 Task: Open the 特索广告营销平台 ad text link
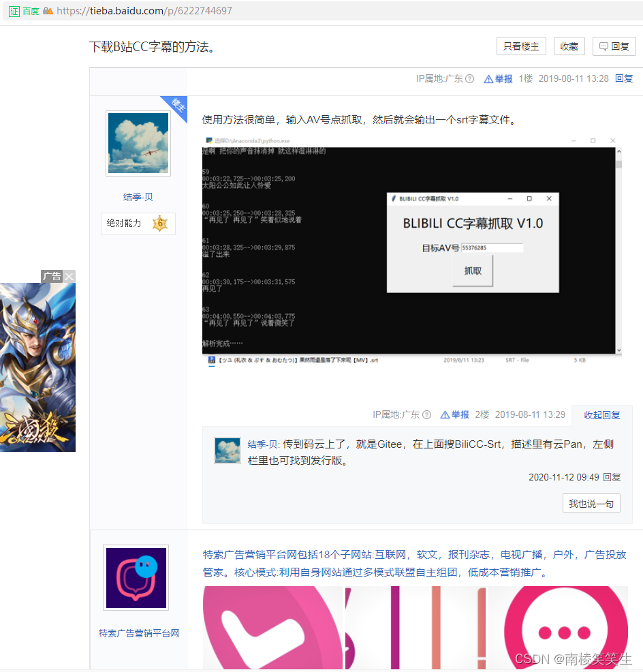coord(414,564)
